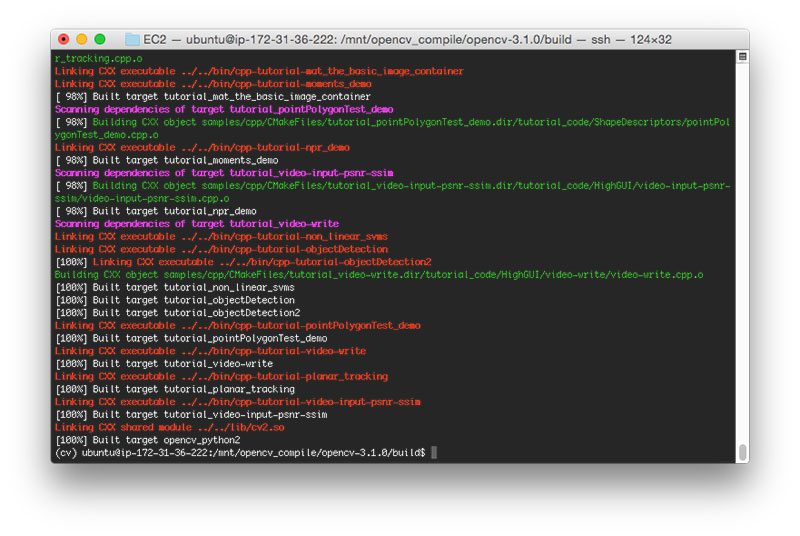Click the green zoom window button
The height and width of the screenshot is (536, 800).
click(100, 39)
